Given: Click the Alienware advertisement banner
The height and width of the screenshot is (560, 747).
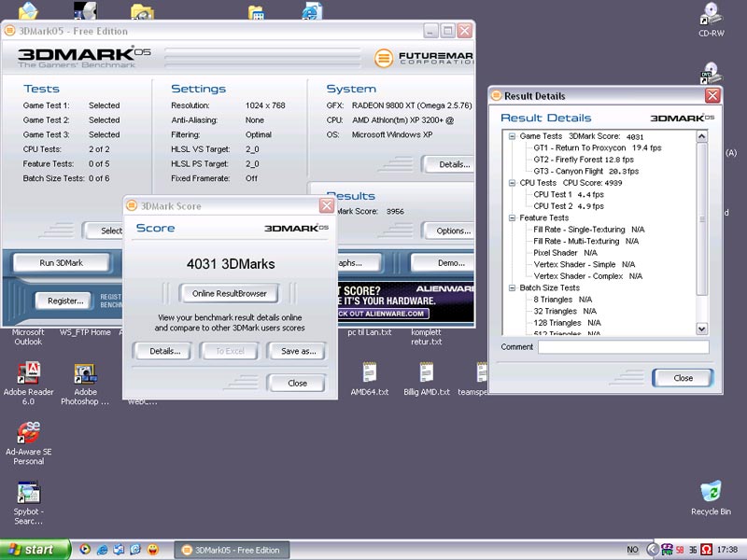Looking at the screenshot, I should pos(406,302).
